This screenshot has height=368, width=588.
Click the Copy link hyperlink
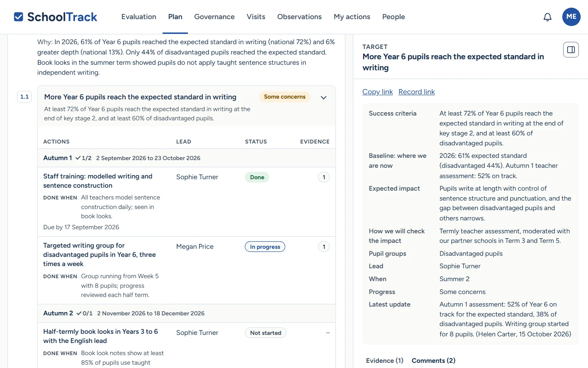[x=377, y=92]
